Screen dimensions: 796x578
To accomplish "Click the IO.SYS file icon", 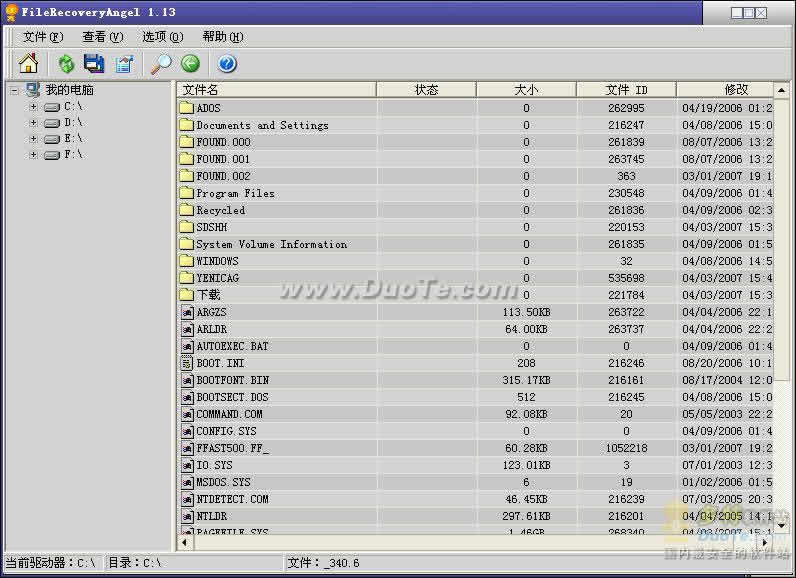I will (x=187, y=465).
